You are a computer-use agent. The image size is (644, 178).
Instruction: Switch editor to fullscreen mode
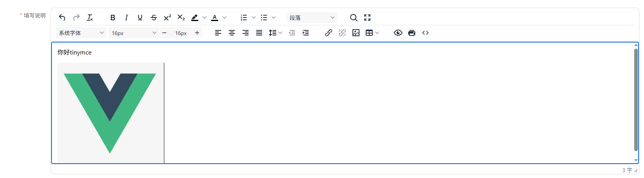point(367,18)
